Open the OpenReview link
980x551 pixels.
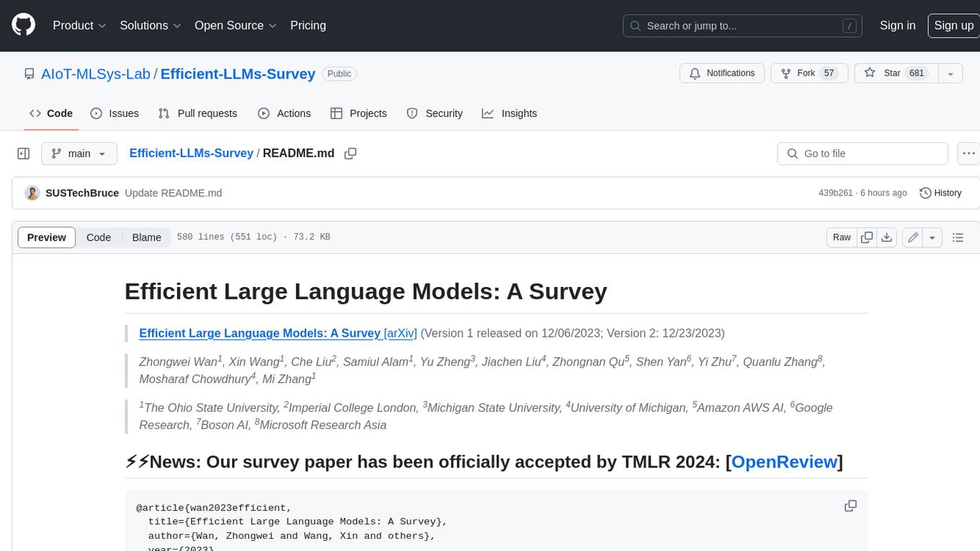(785, 462)
